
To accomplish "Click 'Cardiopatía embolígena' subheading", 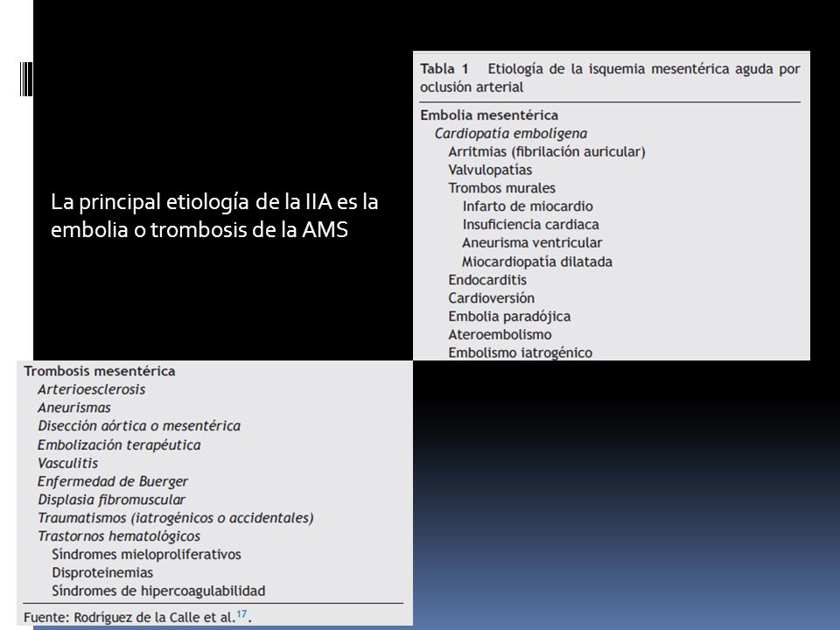I will [x=510, y=133].
